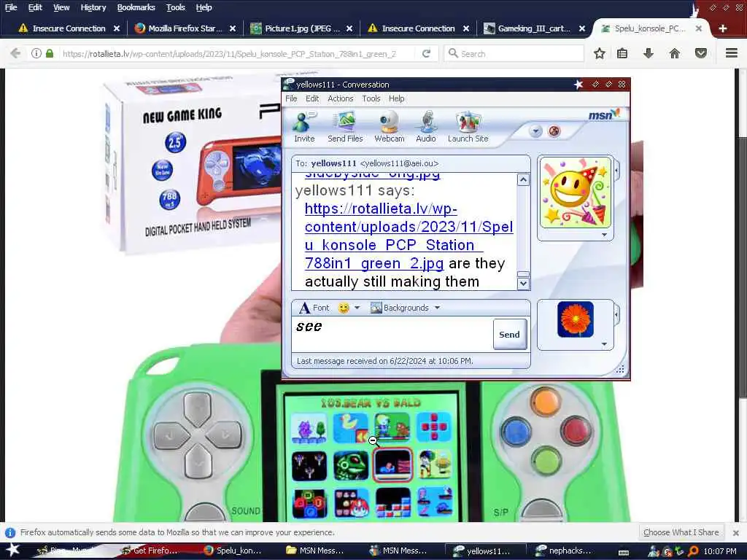
Task: Open Firefox Bookmarks menu
Action: pyautogui.click(x=136, y=7)
